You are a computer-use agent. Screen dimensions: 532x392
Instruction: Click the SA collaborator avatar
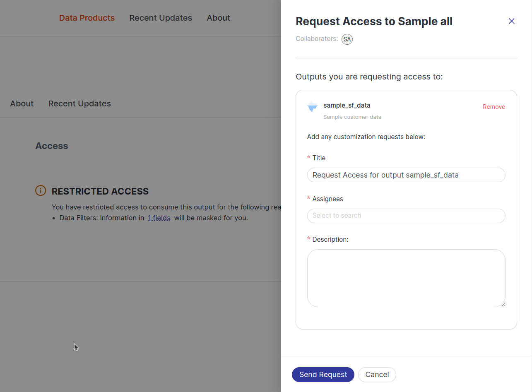(347, 39)
